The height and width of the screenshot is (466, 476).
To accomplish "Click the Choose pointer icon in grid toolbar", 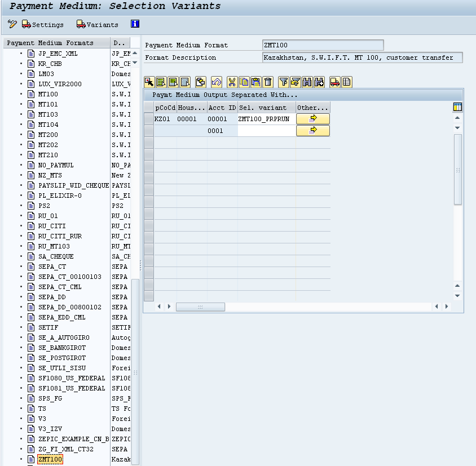I will tap(149, 82).
